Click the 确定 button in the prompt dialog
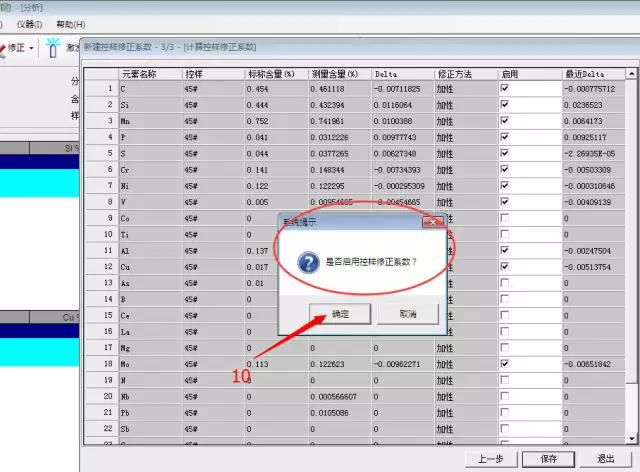This screenshot has height=472, width=640. point(339,314)
